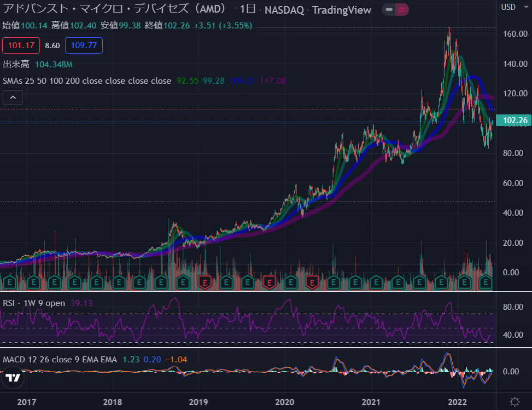This screenshot has height=410, width=532.
Task: Open the rightmost green E earnings marker
Action: (x=486, y=282)
